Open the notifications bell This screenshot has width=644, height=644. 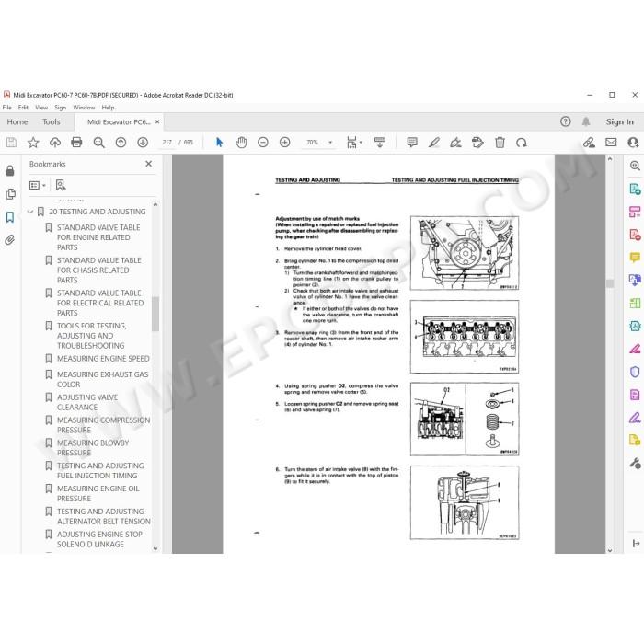tap(586, 121)
